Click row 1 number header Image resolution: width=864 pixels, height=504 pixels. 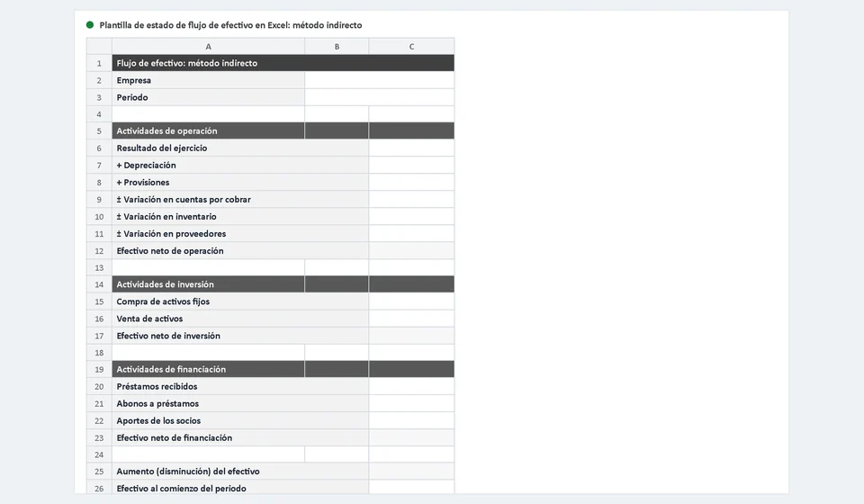[99, 63]
